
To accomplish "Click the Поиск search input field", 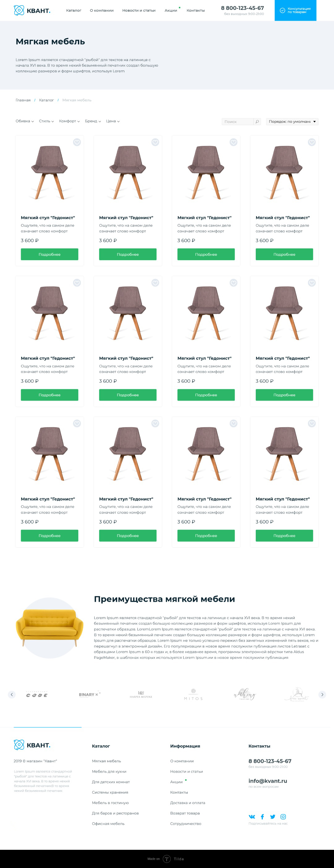I will (x=238, y=122).
